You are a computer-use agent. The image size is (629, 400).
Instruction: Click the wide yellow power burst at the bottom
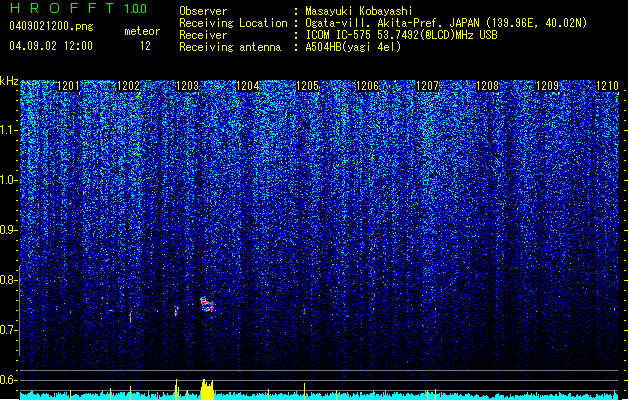pos(207,390)
